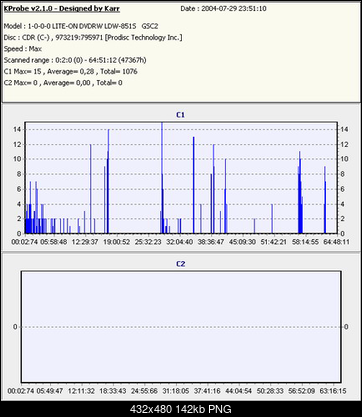
Task: Select the Model LITE-ON DVDRW LDW-851S line
Action: pyautogui.click(x=81, y=26)
